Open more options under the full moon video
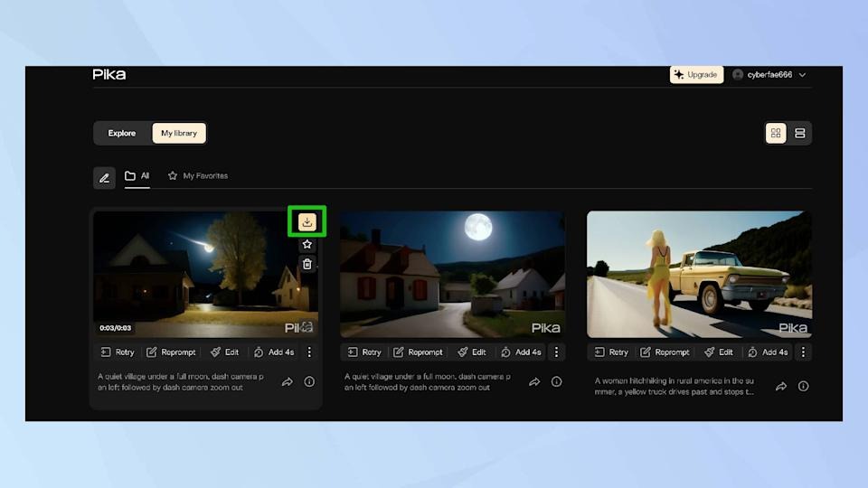Viewport: 868px width, 488px height. (556, 352)
